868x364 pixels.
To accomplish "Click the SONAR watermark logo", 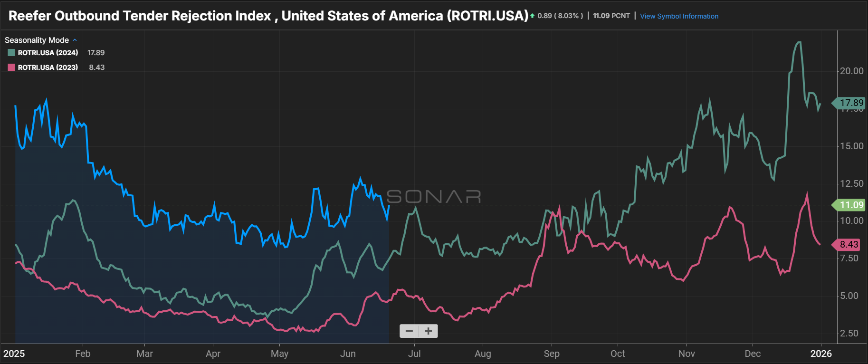I will (x=434, y=196).
